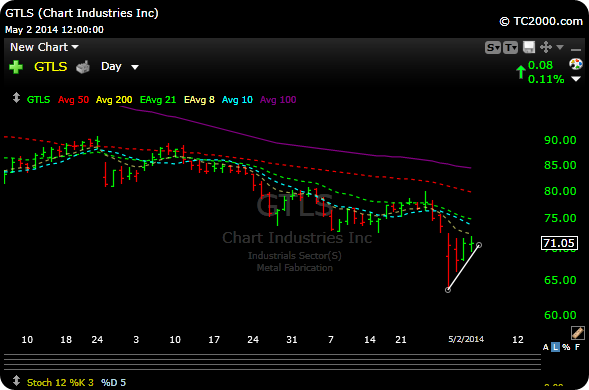Expand the arrow beside the move icon
This screenshot has height=390, width=589.
(560, 47)
